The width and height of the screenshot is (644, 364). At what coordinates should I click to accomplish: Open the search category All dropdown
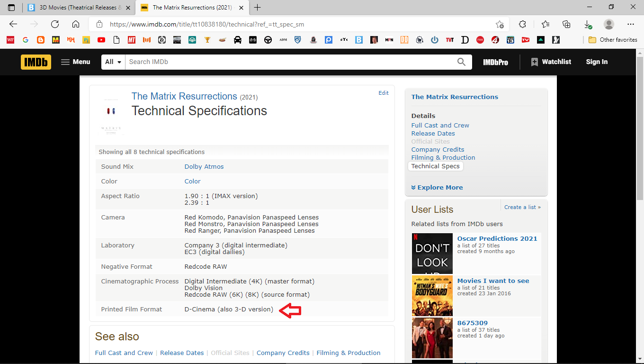114,62
